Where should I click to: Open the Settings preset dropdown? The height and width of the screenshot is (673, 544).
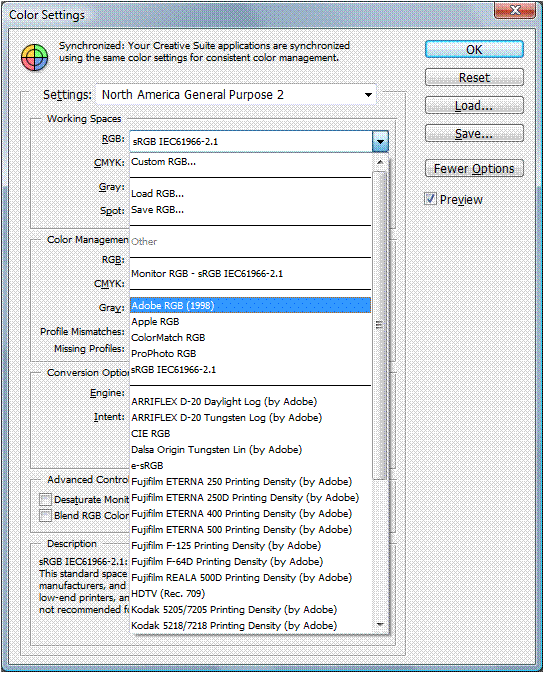tap(236, 94)
